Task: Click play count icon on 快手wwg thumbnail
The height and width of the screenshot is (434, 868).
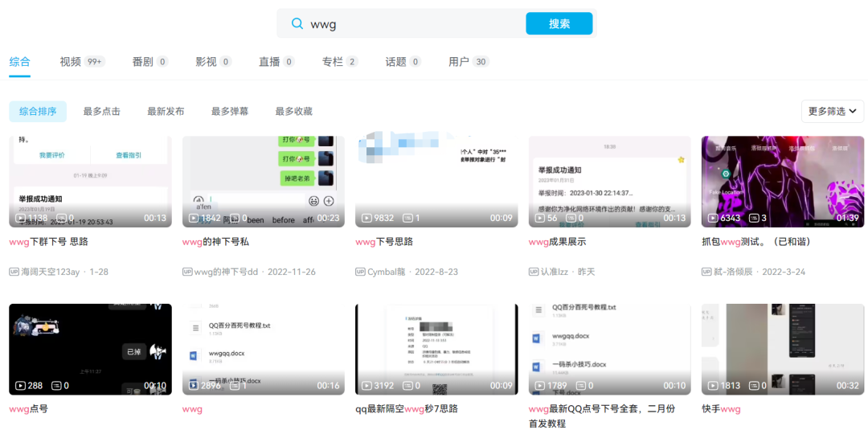Action: [714, 386]
